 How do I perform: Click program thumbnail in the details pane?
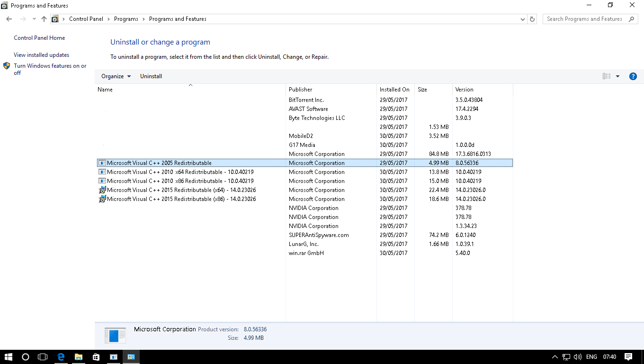pos(115,335)
